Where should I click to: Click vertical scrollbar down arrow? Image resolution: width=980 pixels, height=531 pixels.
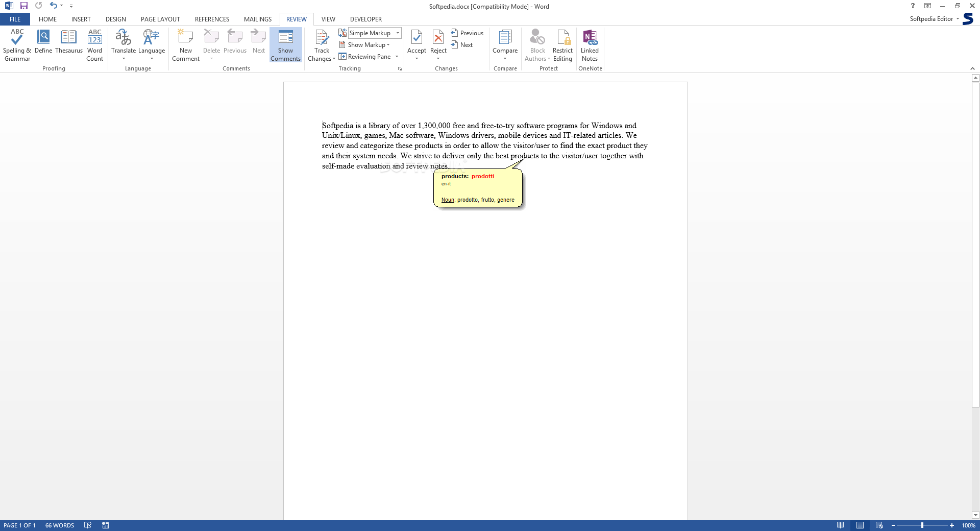point(975,515)
